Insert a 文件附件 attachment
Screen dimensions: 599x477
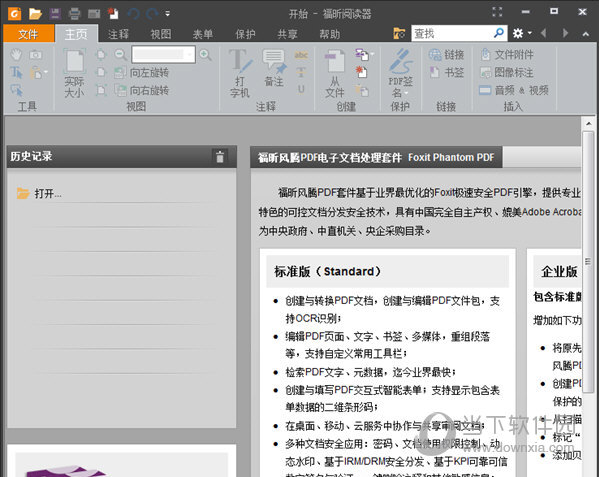click(507, 55)
